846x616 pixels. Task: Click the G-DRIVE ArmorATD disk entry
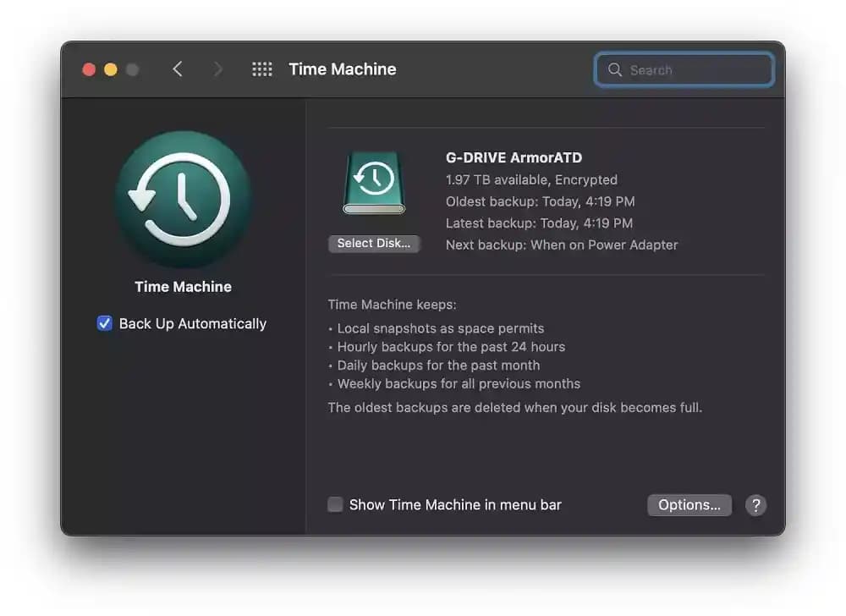514,157
